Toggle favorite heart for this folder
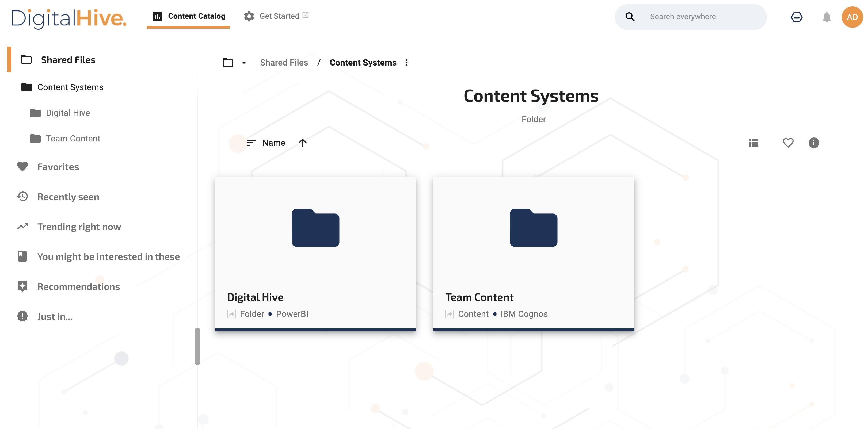Image resolution: width=868 pixels, height=429 pixels. 788,143
